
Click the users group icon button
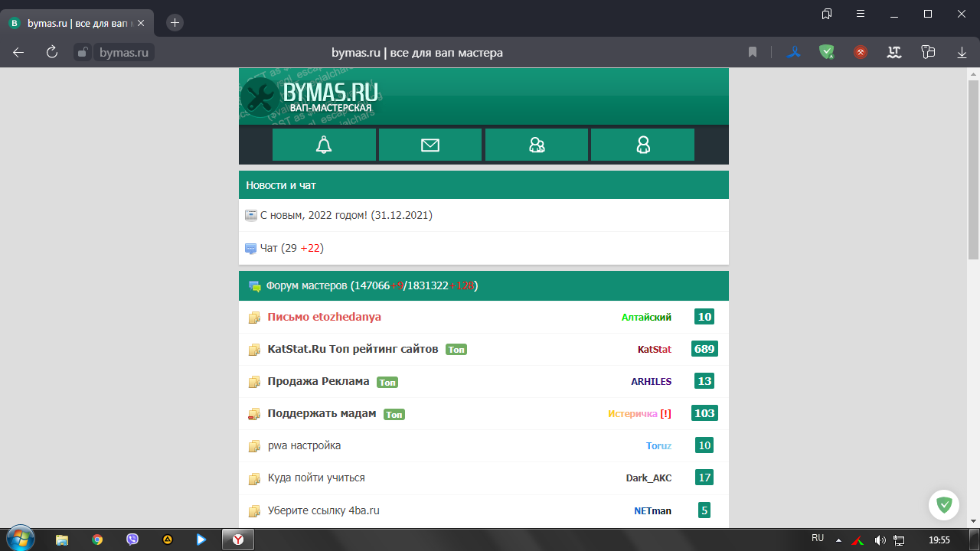pos(536,145)
